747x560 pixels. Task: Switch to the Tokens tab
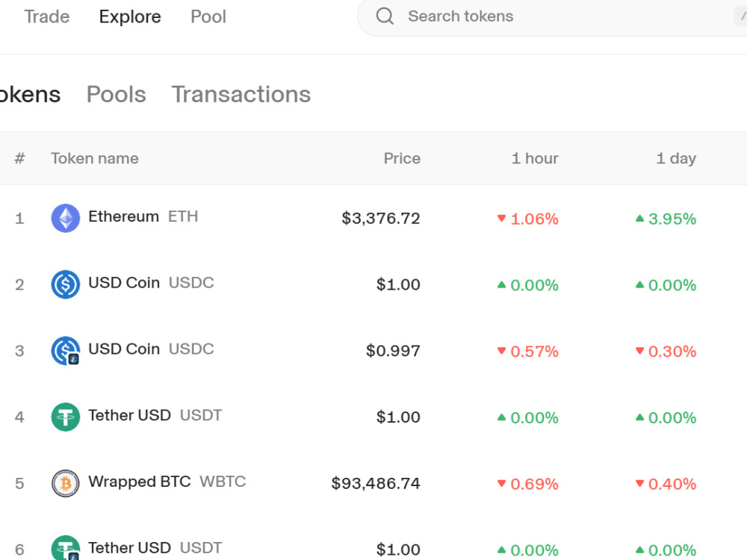point(30,94)
